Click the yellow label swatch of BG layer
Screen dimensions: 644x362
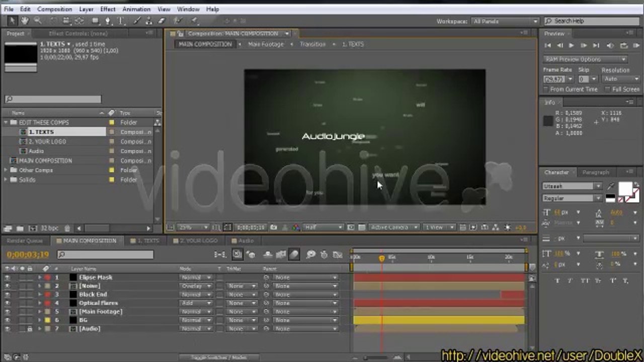pos(47,320)
